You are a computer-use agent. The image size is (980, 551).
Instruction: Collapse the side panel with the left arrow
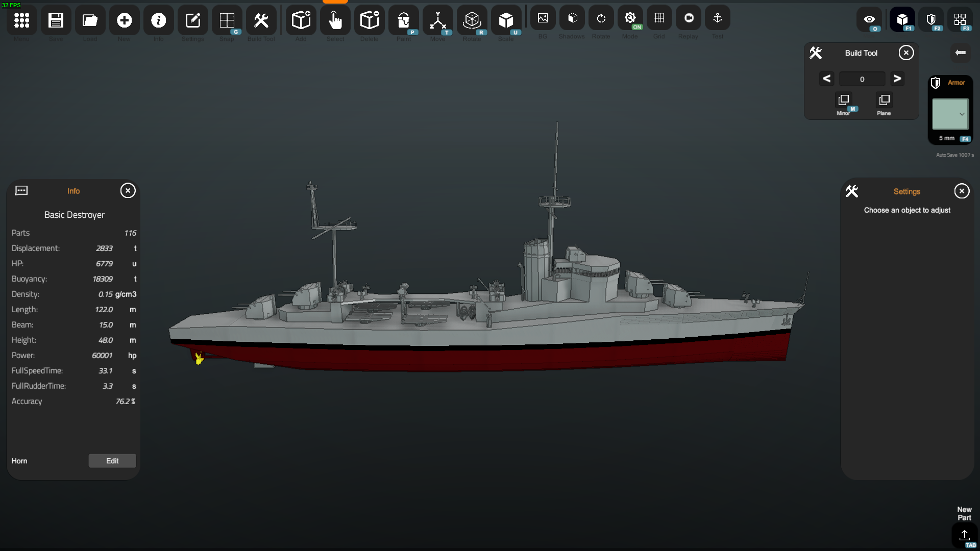point(960,53)
